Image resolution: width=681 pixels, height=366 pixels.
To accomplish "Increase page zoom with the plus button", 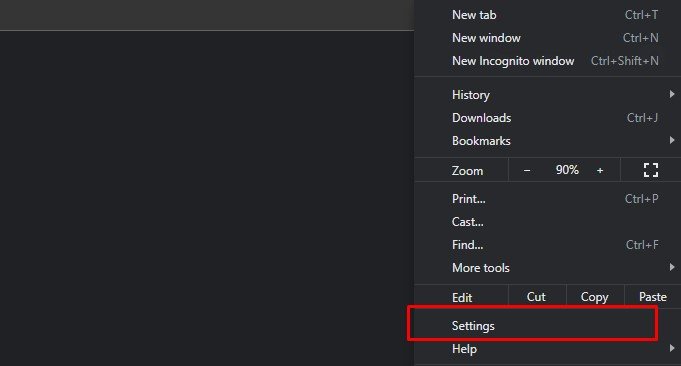I will click(x=600, y=171).
